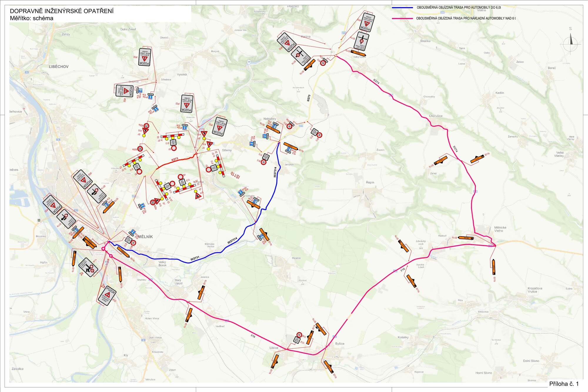Click the III/2731 road label
588x392 pixels.
[195, 259]
